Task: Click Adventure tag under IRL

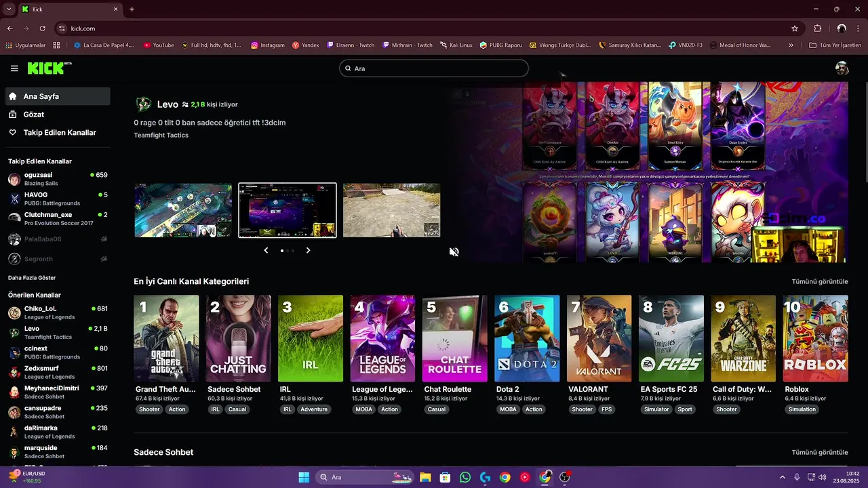Action: coord(314,409)
